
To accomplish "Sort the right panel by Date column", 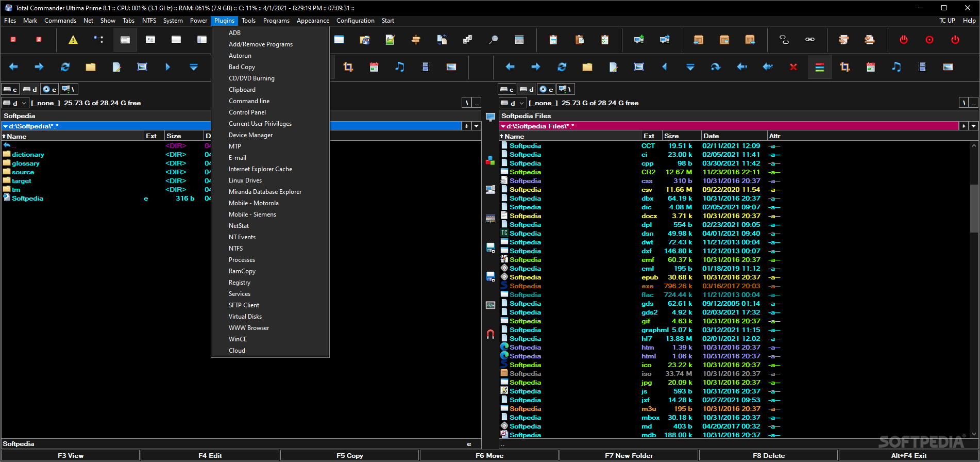I will [x=734, y=136].
